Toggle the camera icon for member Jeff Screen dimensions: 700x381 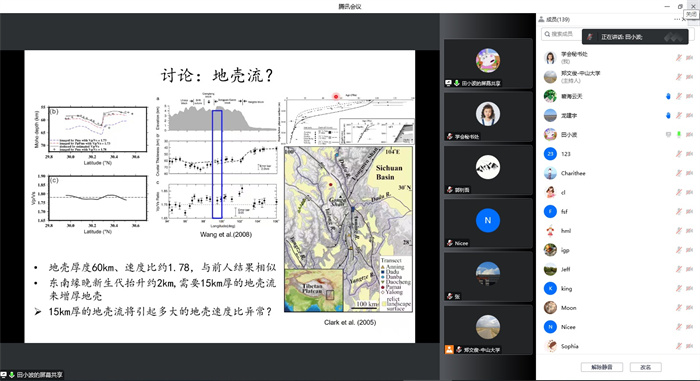point(689,269)
